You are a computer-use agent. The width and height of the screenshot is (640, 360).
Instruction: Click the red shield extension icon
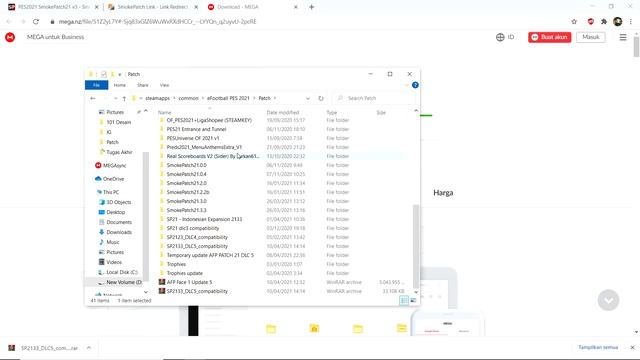point(590,22)
